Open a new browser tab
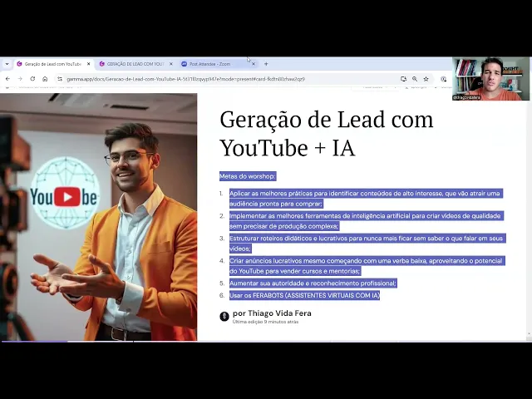 pos(266,64)
